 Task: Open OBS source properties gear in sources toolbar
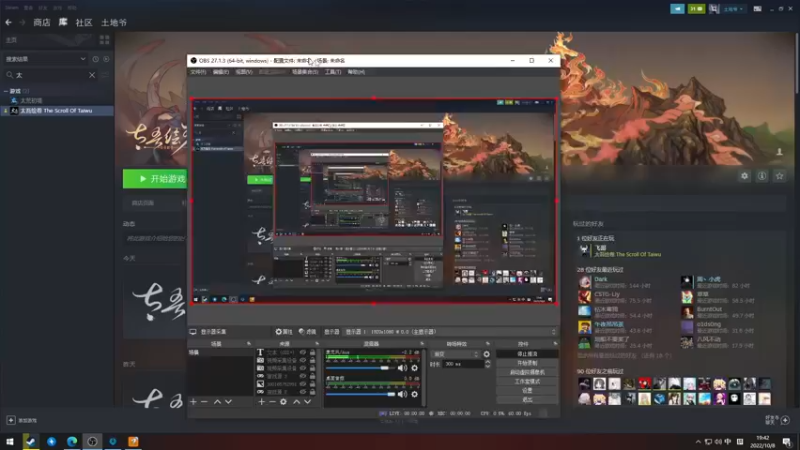click(x=283, y=402)
